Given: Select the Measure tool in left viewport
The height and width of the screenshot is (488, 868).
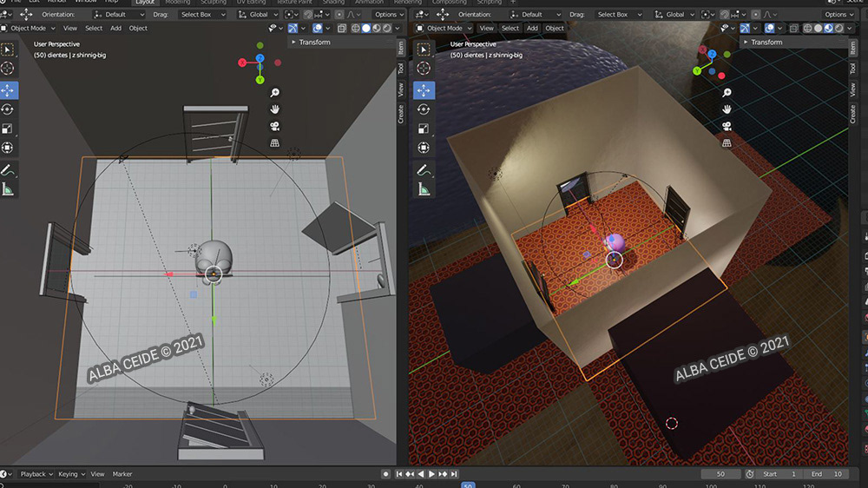Looking at the screenshot, I should 8,190.
